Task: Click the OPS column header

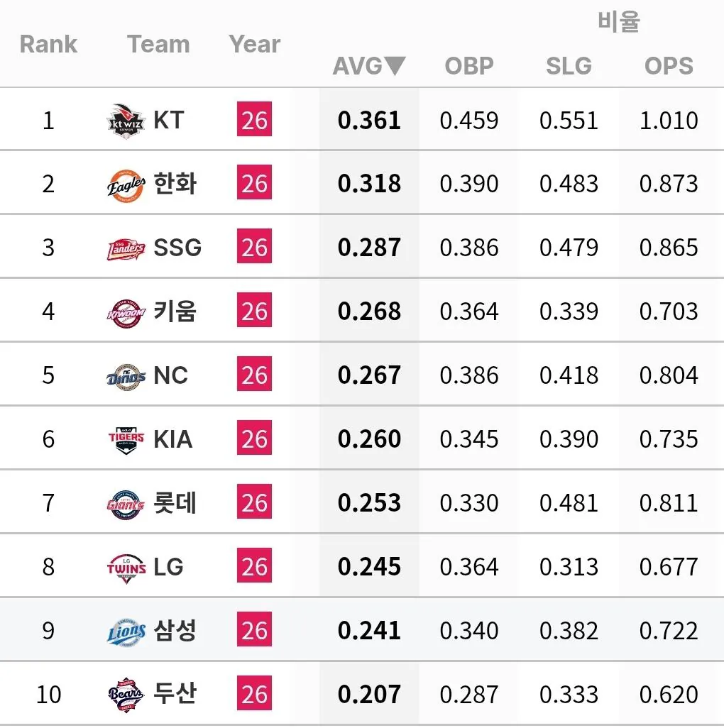Action: [x=668, y=66]
